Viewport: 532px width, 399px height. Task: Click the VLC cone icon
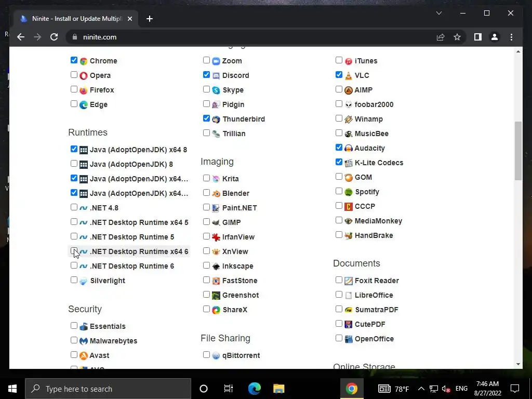click(349, 76)
